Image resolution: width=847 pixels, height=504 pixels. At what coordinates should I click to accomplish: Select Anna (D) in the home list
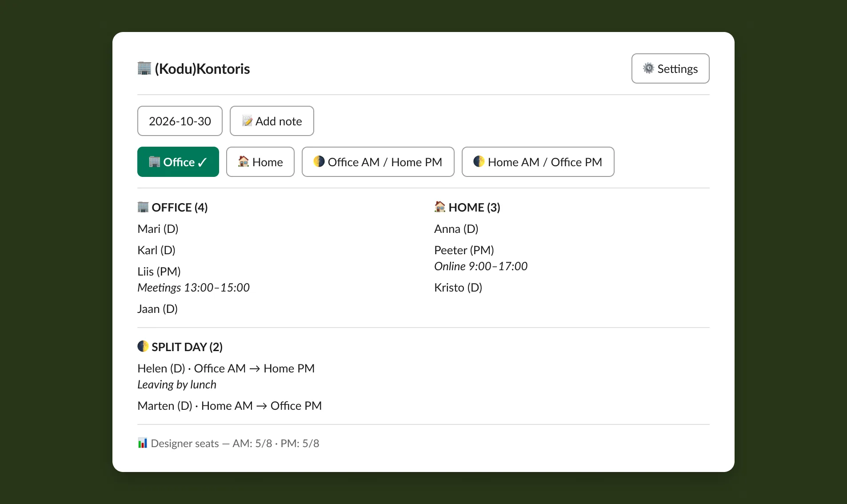(x=456, y=229)
